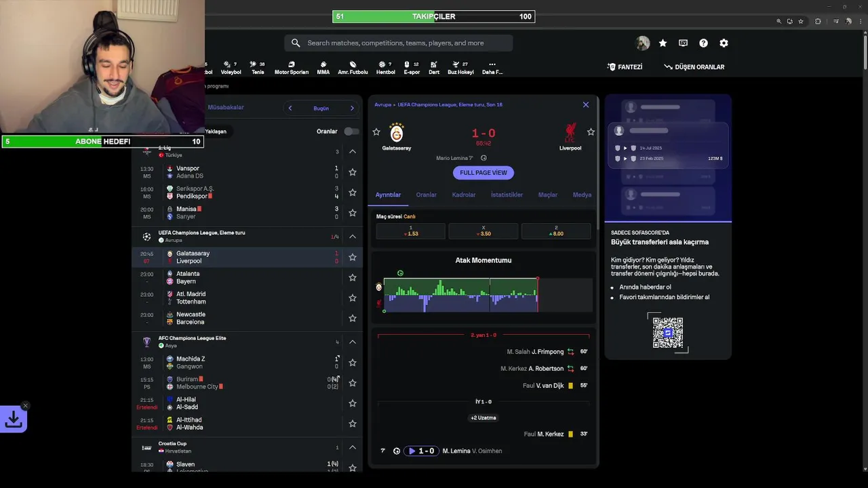Close the match detail panel
This screenshot has height=488, width=868.
point(586,105)
